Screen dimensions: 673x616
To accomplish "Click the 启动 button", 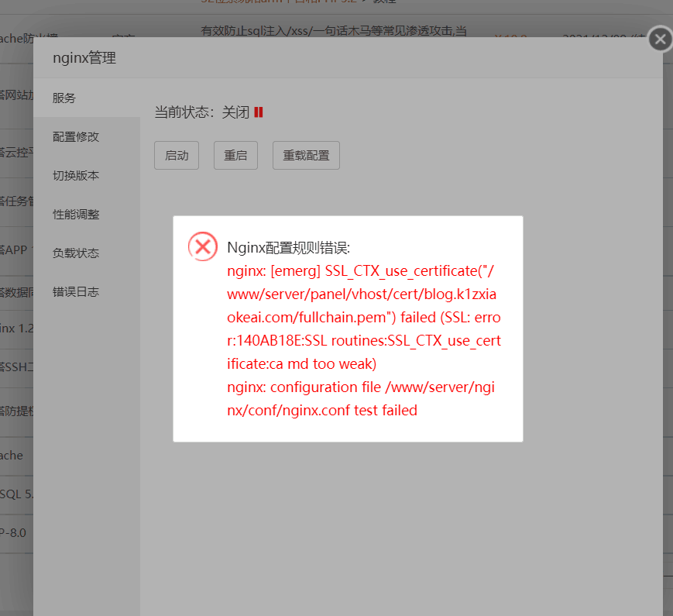I will tap(177, 155).
